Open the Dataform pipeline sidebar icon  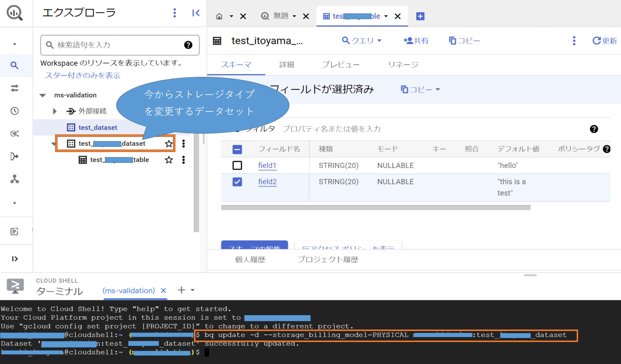pyautogui.click(x=15, y=156)
